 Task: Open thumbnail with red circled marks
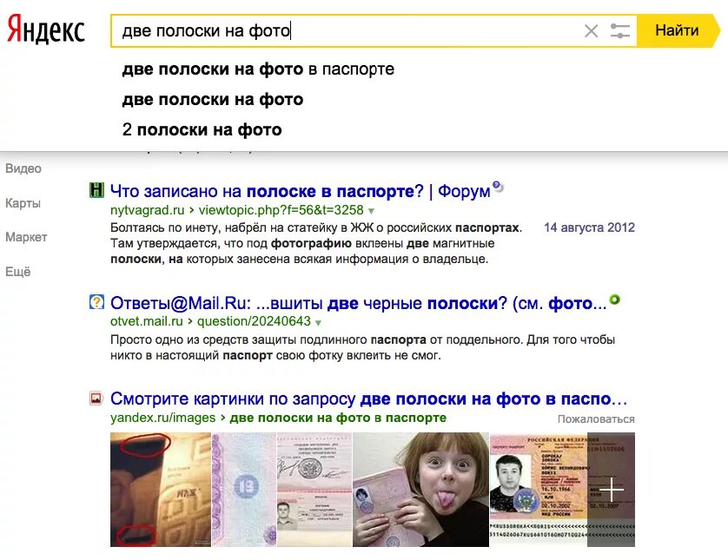[161, 490]
